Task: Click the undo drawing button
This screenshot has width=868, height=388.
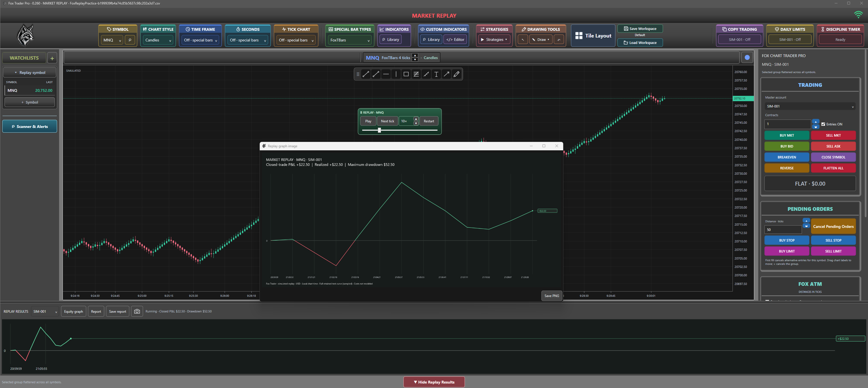Action: click(x=559, y=40)
